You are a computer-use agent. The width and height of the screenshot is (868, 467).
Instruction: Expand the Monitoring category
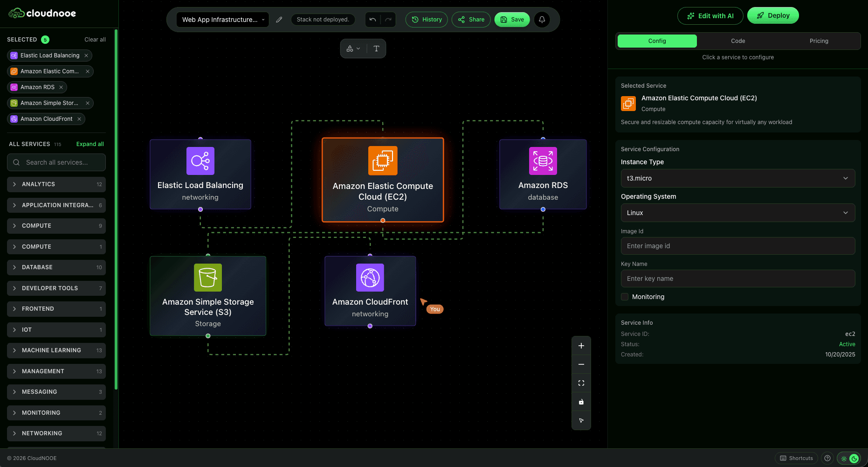point(56,413)
